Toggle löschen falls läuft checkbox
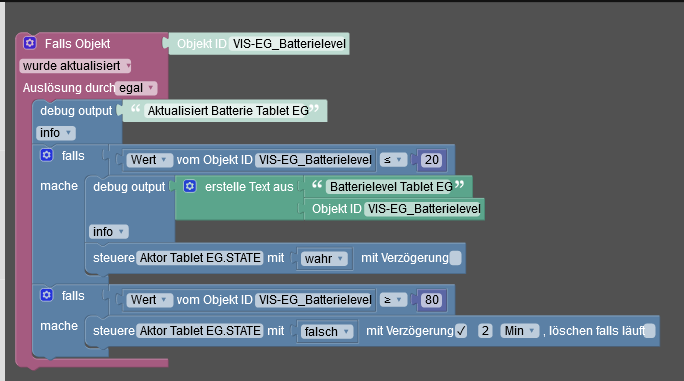The image size is (684, 381). click(x=650, y=331)
